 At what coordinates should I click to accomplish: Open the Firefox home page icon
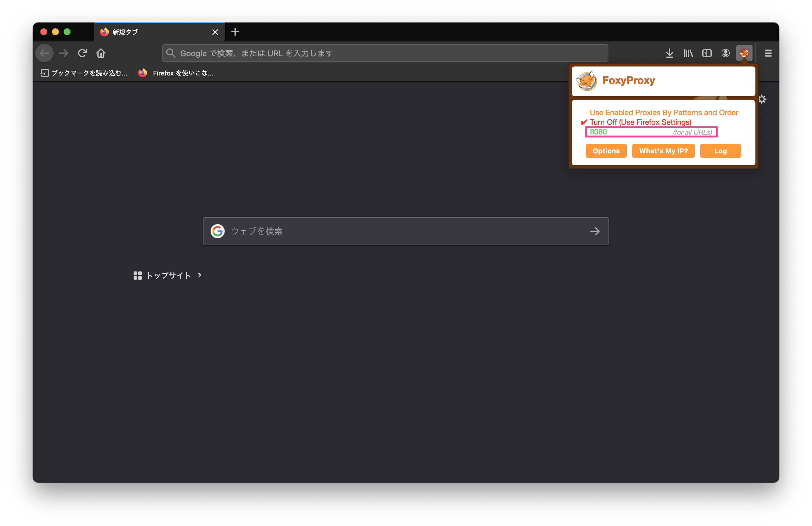click(101, 53)
